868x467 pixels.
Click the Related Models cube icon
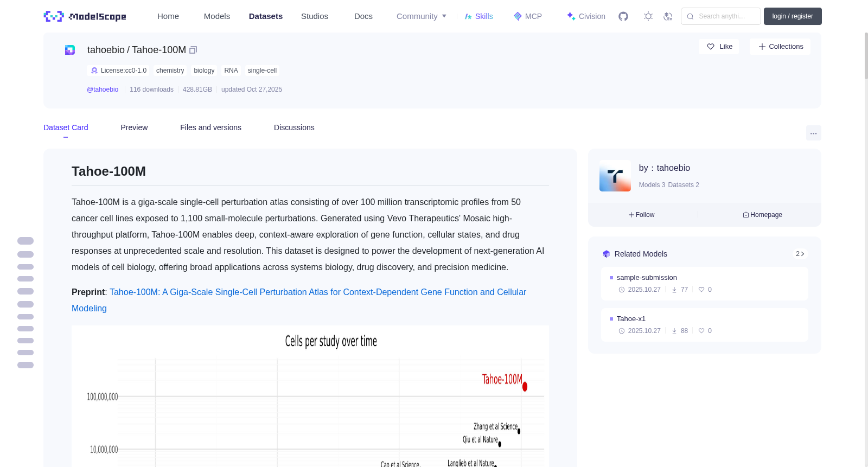pos(607,254)
